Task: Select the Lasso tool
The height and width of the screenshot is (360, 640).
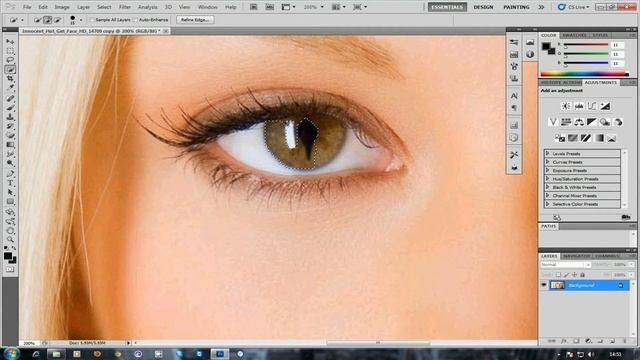Action: click(x=10, y=60)
